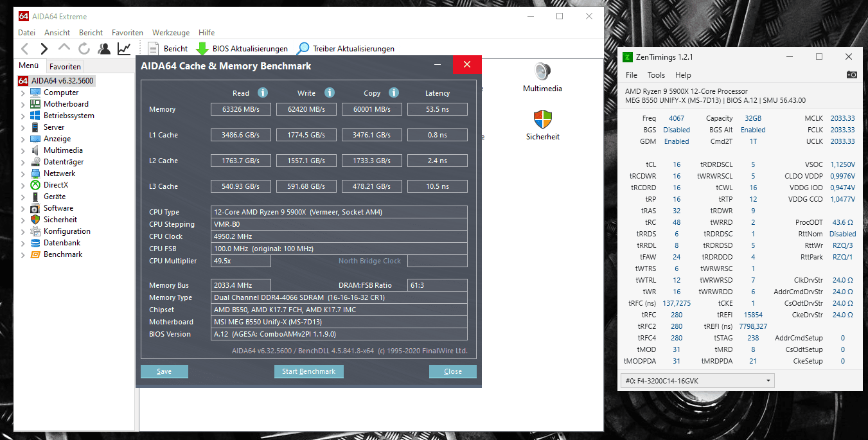Click Start Benchmark button
Viewport: 868px width, 440px height.
coord(309,371)
